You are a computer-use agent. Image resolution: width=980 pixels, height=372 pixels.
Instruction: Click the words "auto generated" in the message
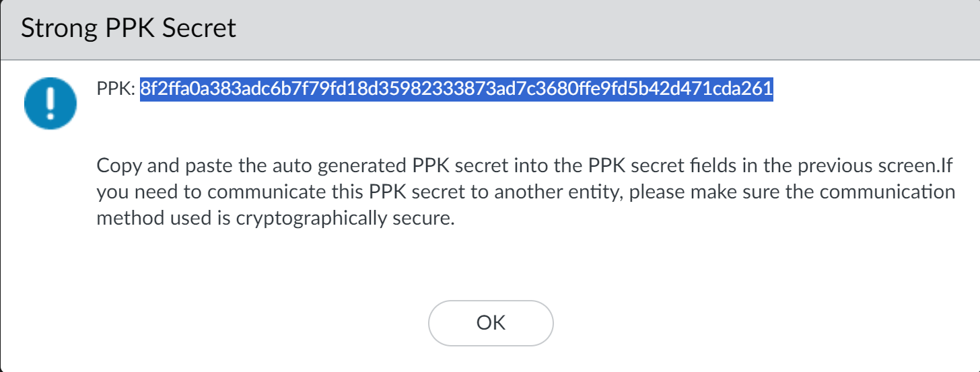335,166
